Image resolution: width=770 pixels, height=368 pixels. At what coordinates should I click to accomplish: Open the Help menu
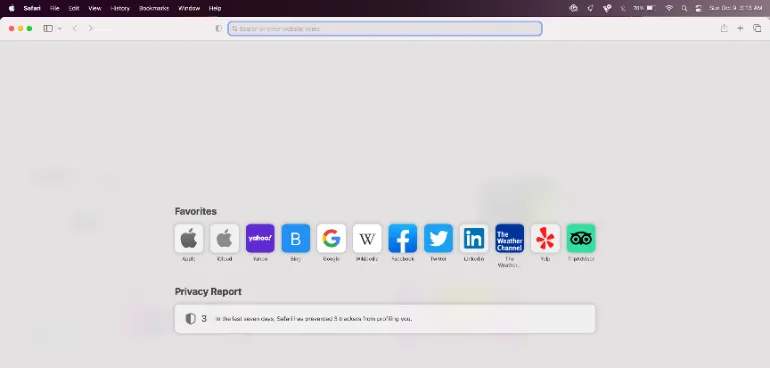click(x=215, y=8)
